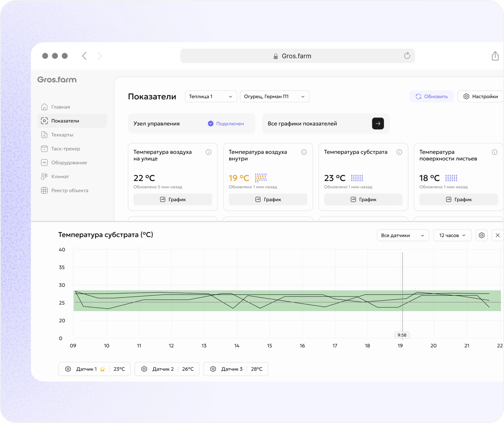
Task: Click gear icon on Датчик 3 chip
Action: (x=213, y=369)
